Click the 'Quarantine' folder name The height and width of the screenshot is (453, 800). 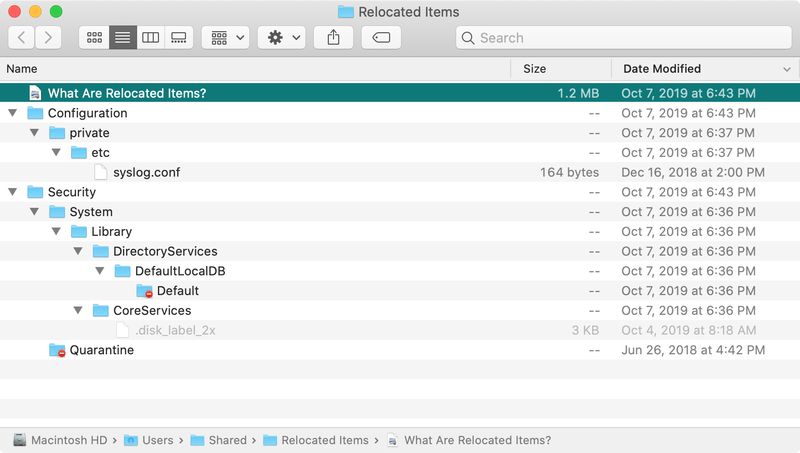pos(102,350)
